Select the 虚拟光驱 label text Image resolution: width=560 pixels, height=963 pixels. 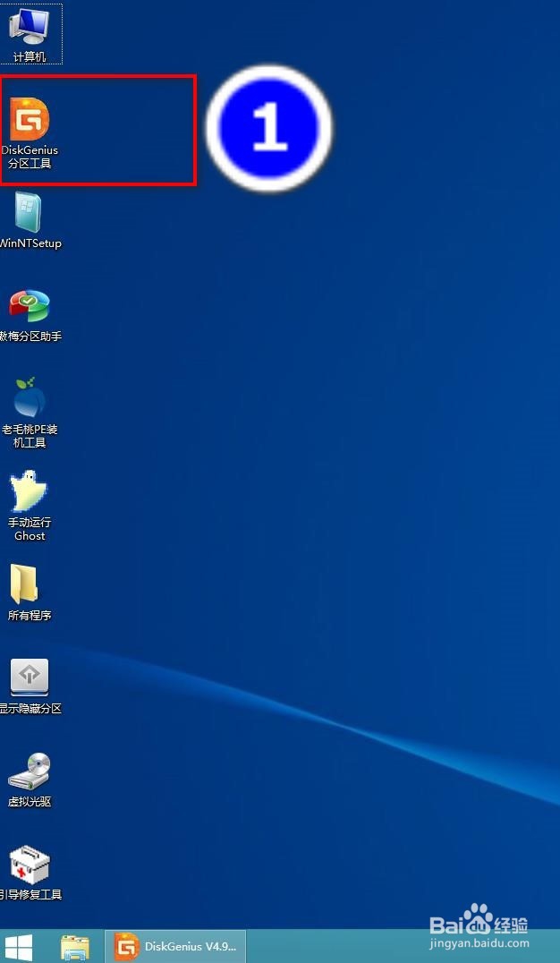tap(30, 802)
